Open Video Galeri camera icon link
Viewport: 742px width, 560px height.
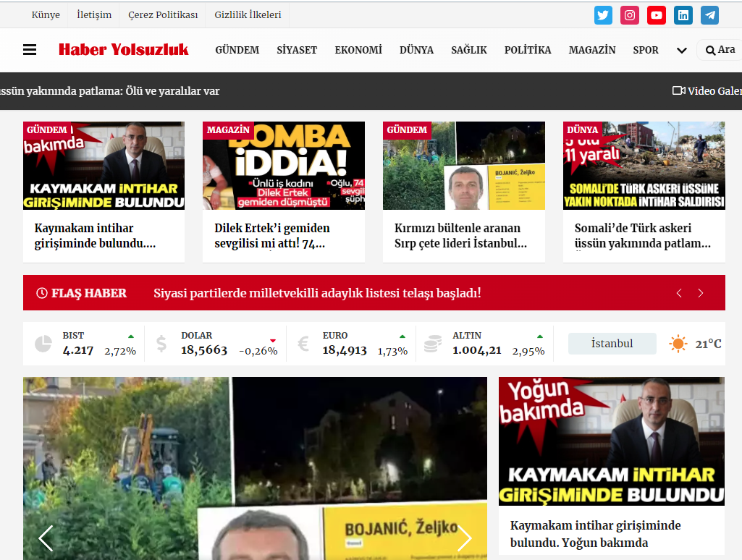[x=678, y=90]
